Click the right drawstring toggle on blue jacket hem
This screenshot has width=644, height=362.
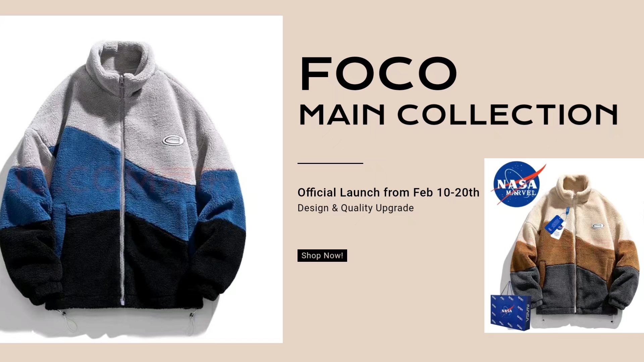click(191, 322)
